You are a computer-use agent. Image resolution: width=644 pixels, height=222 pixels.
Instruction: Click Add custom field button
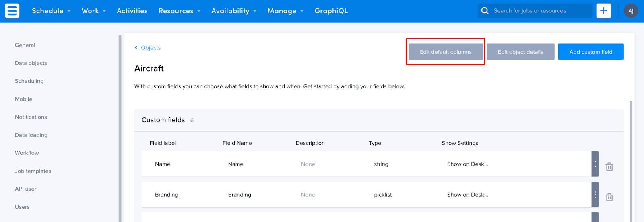tap(591, 52)
